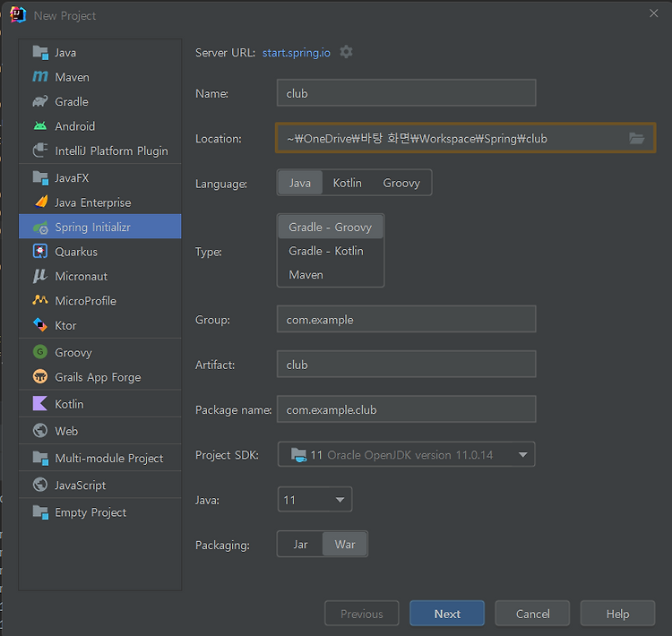
Task: Select the Kotlin project type icon
Action: point(40,404)
